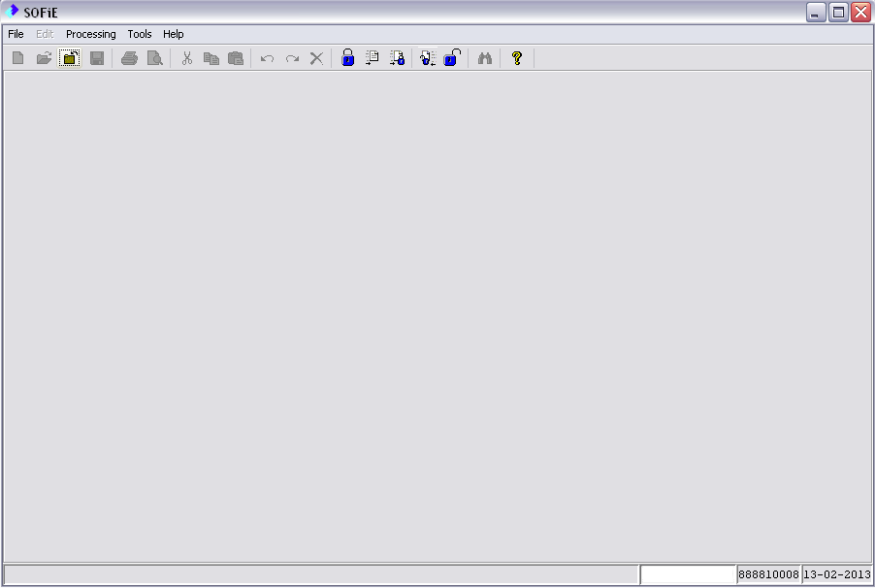Click the Save floppy disk icon
Viewport: 875px width, 588px height.
click(x=97, y=58)
